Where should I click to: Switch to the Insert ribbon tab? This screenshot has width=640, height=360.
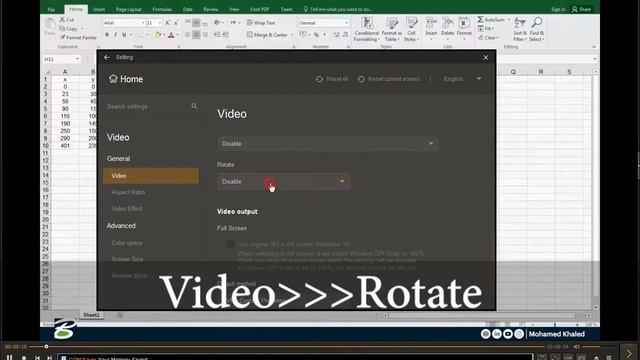tap(99, 9)
